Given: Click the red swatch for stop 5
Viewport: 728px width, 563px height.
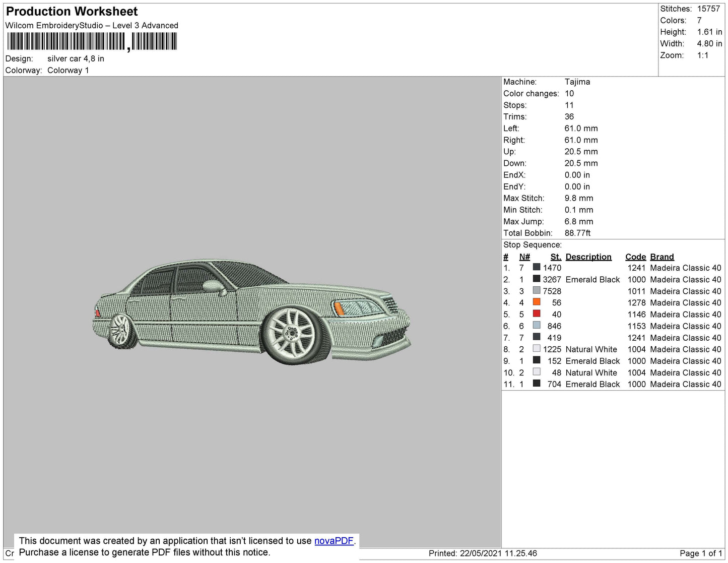Looking at the screenshot, I should click(537, 314).
